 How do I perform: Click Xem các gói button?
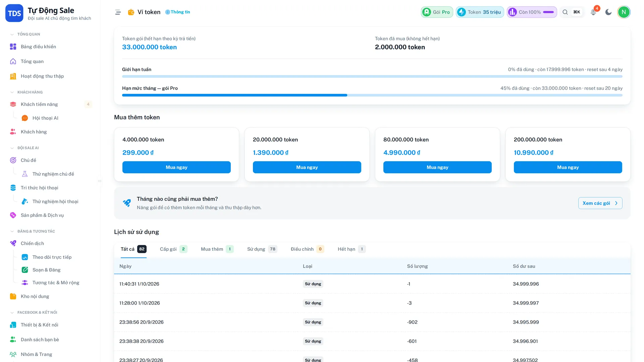click(x=600, y=203)
